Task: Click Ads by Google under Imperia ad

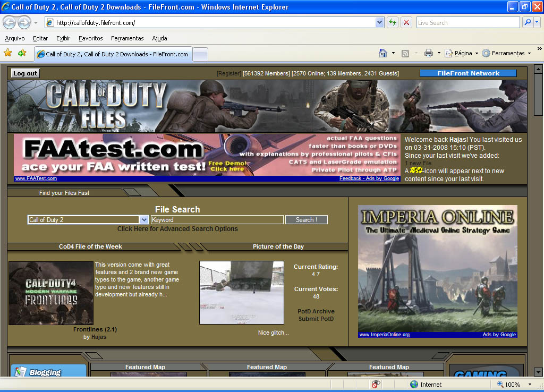Action: pyautogui.click(x=499, y=335)
